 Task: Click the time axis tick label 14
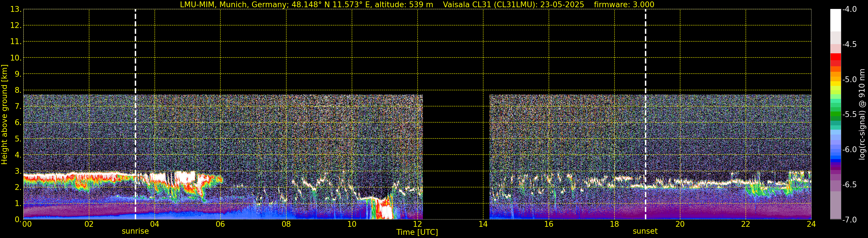pos(483,224)
